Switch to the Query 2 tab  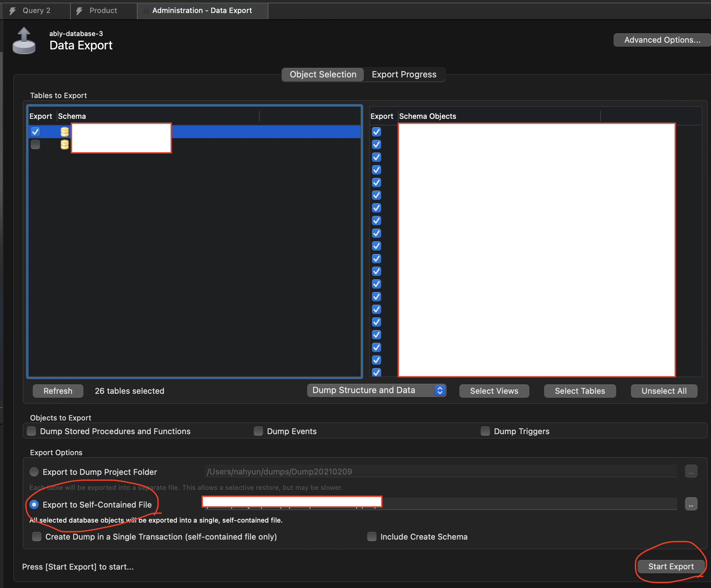36,11
